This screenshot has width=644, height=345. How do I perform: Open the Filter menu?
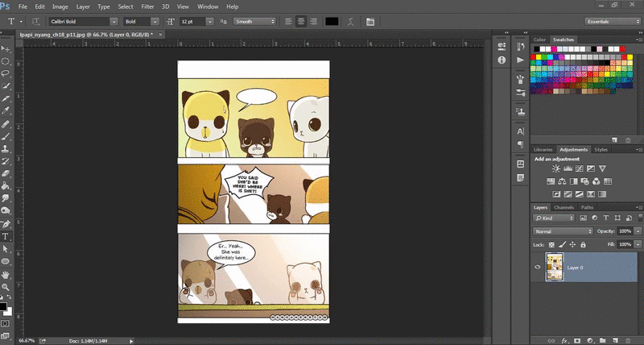147,6
